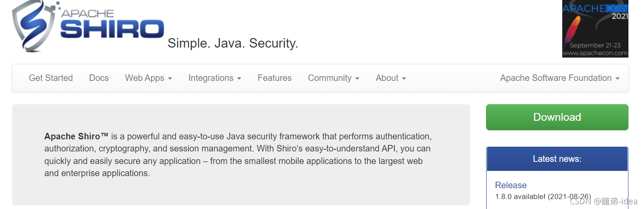Open the Release news link
644x209 pixels.
[511, 185]
